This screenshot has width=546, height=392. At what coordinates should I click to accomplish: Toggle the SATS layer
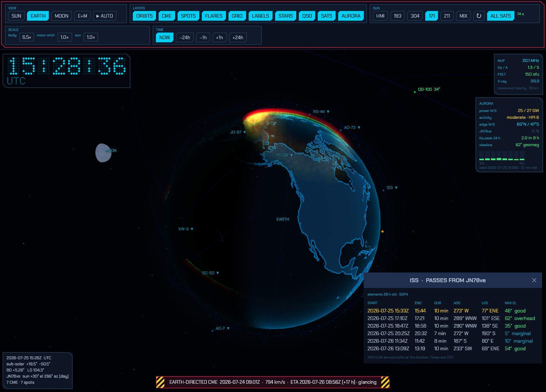pyautogui.click(x=327, y=16)
